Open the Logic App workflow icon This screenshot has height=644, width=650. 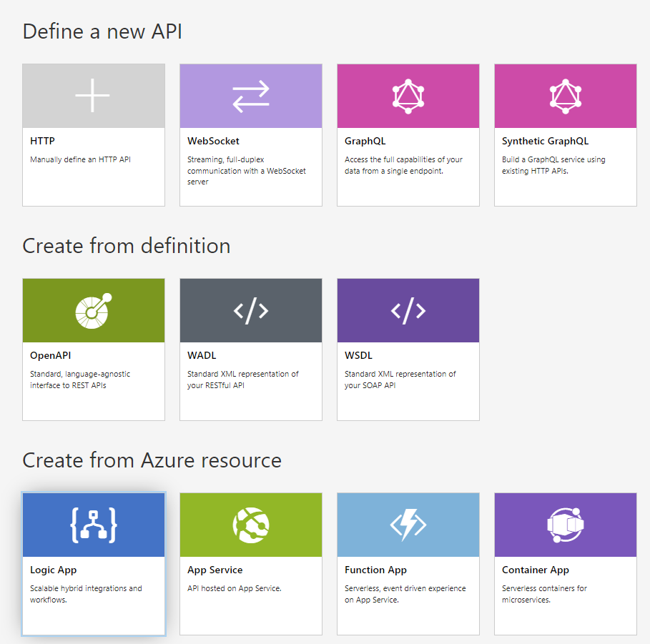pyautogui.click(x=94, y=525)
